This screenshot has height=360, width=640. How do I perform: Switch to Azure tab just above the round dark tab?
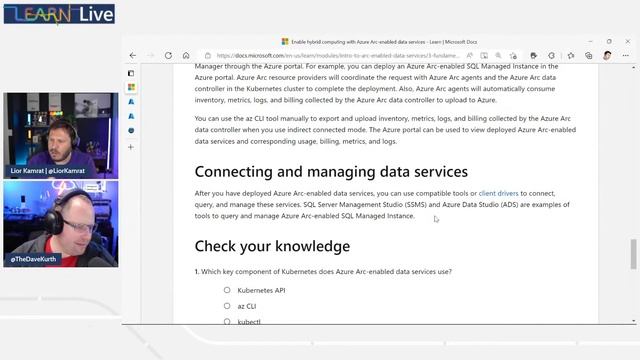[131, 116]
